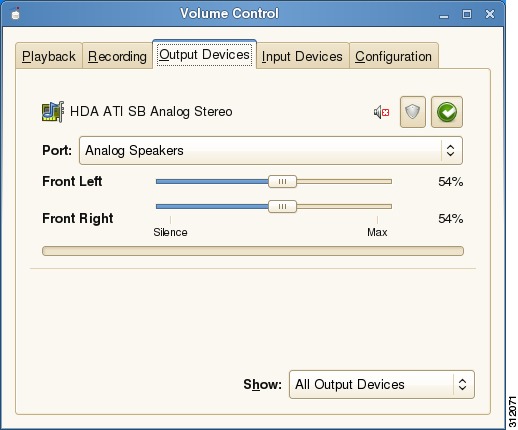Click the Port combo box arrows
The height and width of the screenshot is (430, 518).
[450, 150]
